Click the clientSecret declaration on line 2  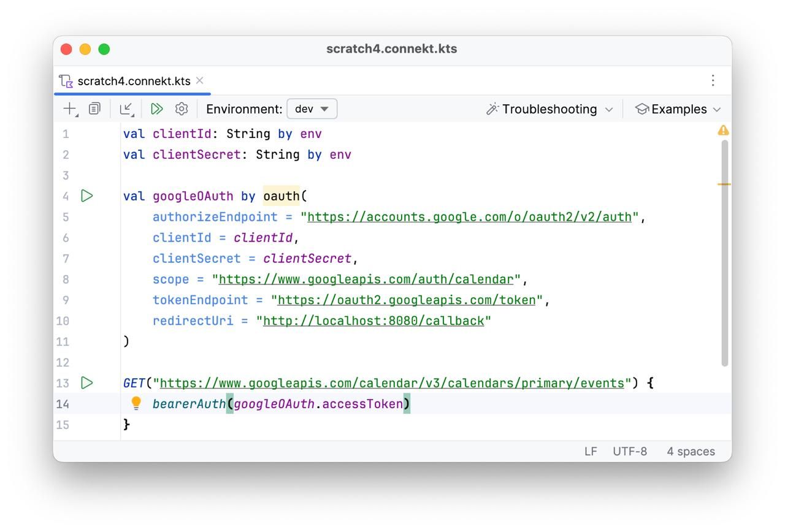click(197, 154)
